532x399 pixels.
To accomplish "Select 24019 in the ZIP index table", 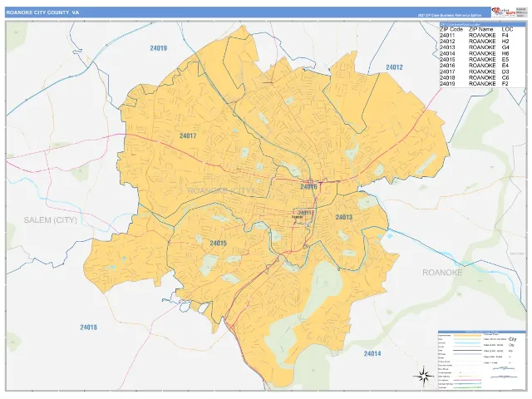I will [447, 83].
